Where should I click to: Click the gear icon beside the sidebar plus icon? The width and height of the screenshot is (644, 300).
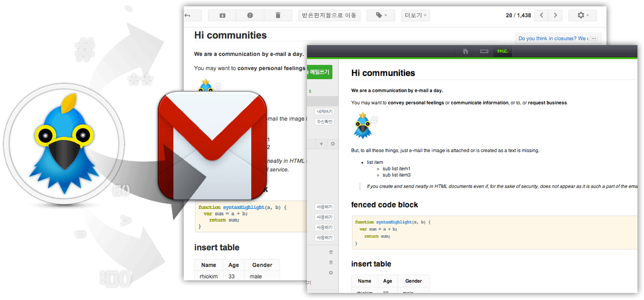333,144
